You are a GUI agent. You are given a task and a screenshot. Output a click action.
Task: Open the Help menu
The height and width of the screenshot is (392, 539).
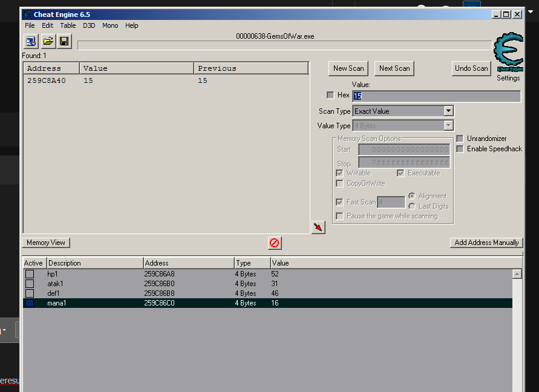132,25
